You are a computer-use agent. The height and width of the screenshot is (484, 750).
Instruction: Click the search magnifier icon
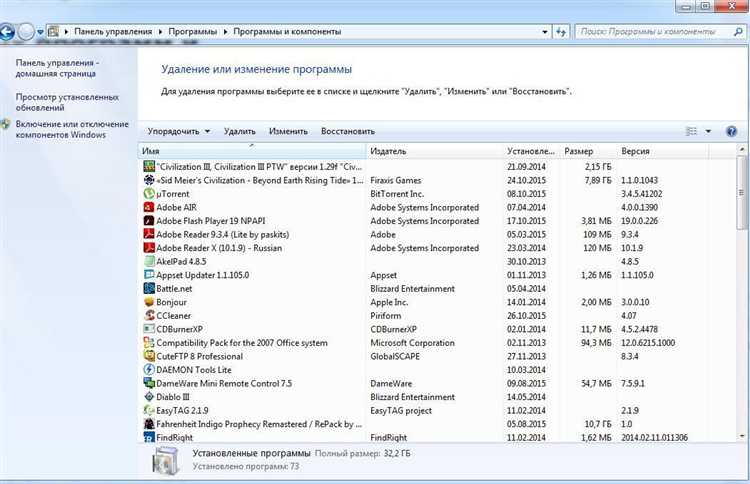[x=738, y=32]
